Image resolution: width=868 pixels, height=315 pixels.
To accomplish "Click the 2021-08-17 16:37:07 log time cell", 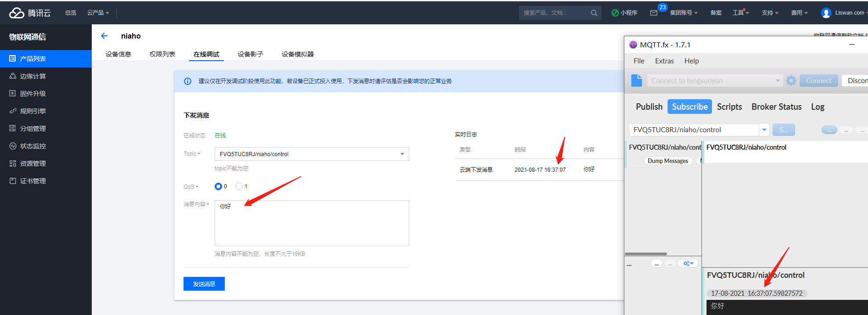I will coord(540,169).
